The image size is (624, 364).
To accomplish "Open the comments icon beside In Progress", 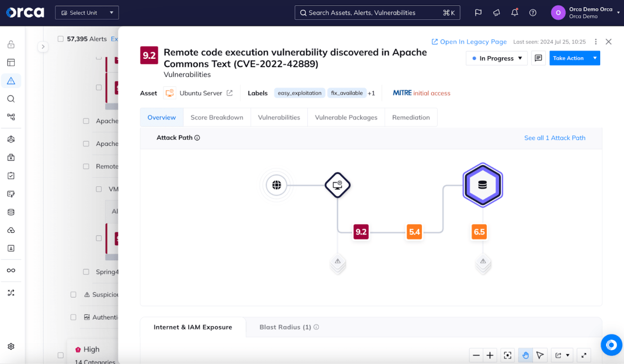I will [x=538, y=58].
